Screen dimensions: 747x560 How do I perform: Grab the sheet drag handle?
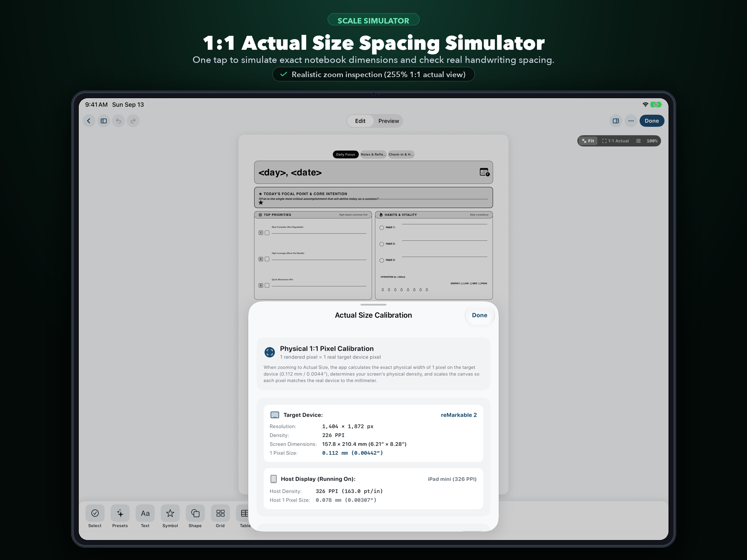[373, 305]
